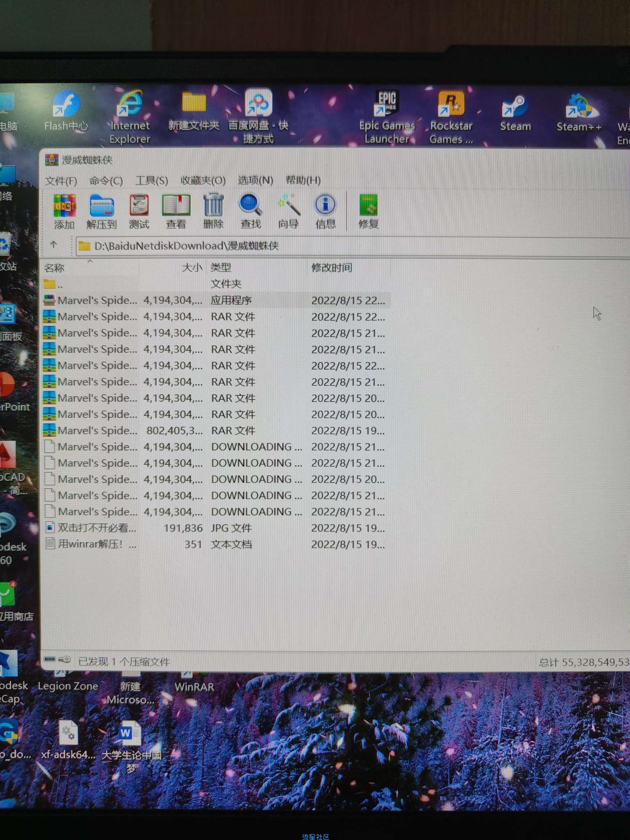Click the Legion Zone desktop shortcut label

pyautogui.click(x=68, y=686)
